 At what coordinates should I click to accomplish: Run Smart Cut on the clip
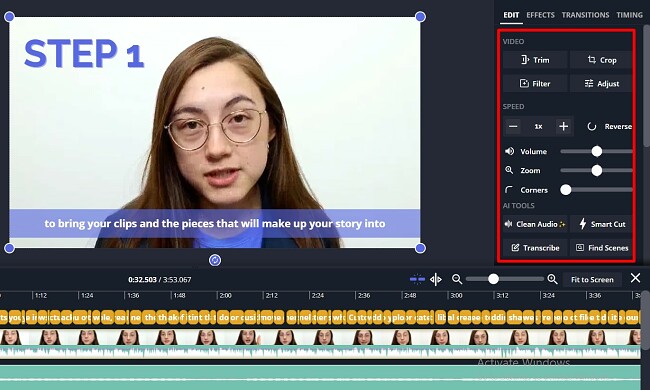pyautogui.click(x=601, y=224)
